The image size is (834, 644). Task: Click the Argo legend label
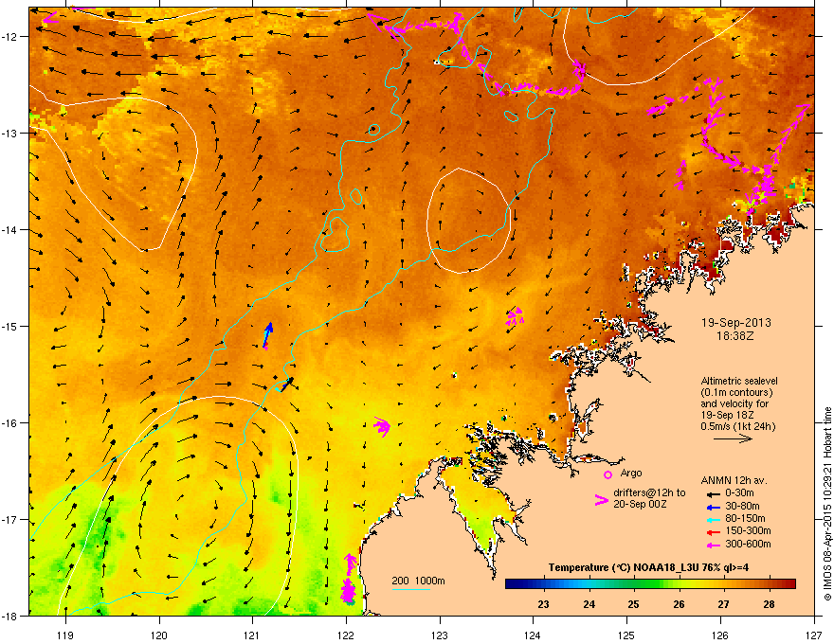pyautogui.click(x=631, y=473)
